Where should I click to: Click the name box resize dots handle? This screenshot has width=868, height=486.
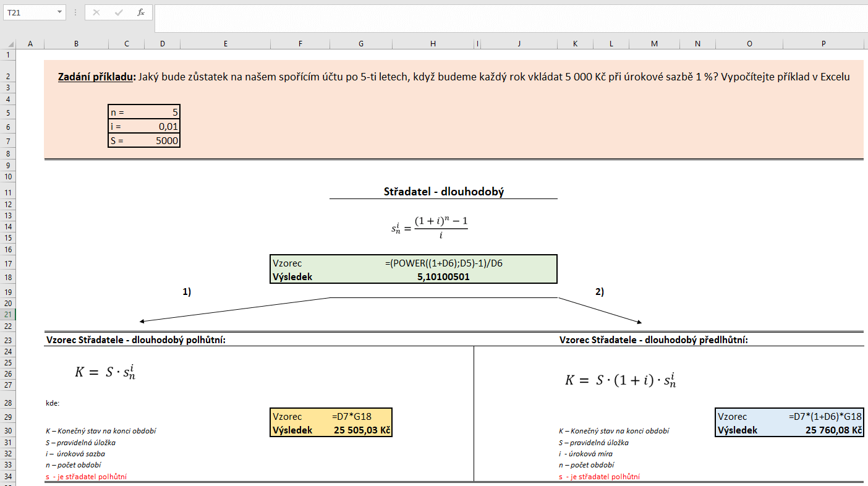click(75, 12)
